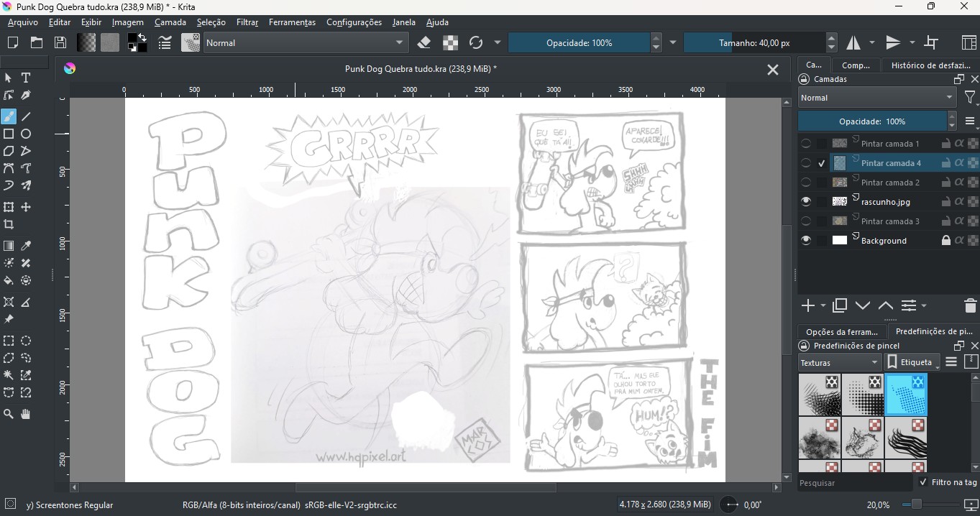
Task: Select the Zoom tool
Action: [x=9, y=413]
